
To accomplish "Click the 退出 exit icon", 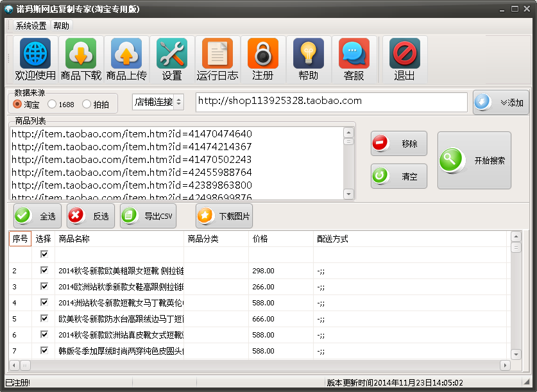I will (404, 59).
